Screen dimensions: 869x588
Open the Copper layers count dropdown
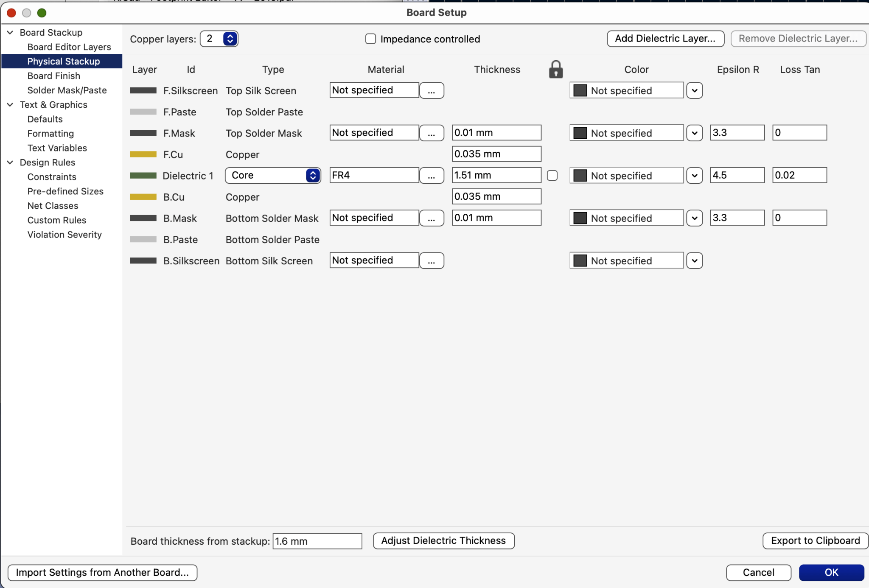[219, 39]
